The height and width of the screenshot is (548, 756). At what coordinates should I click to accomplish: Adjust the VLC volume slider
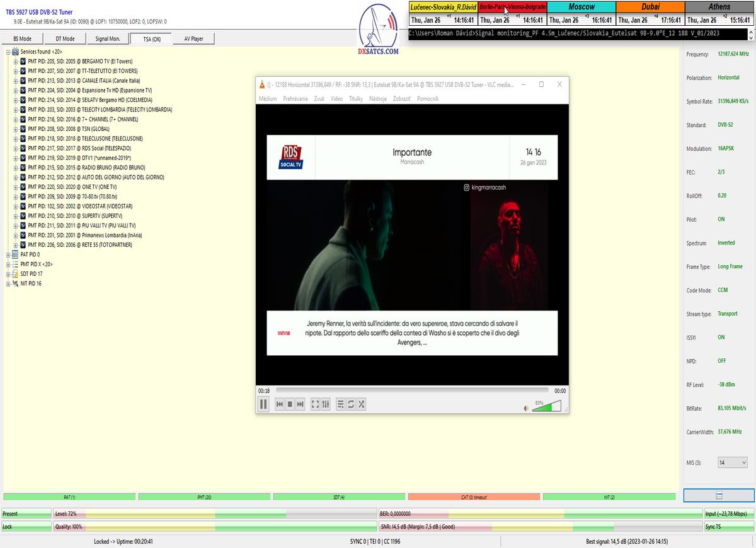point(546,408)
